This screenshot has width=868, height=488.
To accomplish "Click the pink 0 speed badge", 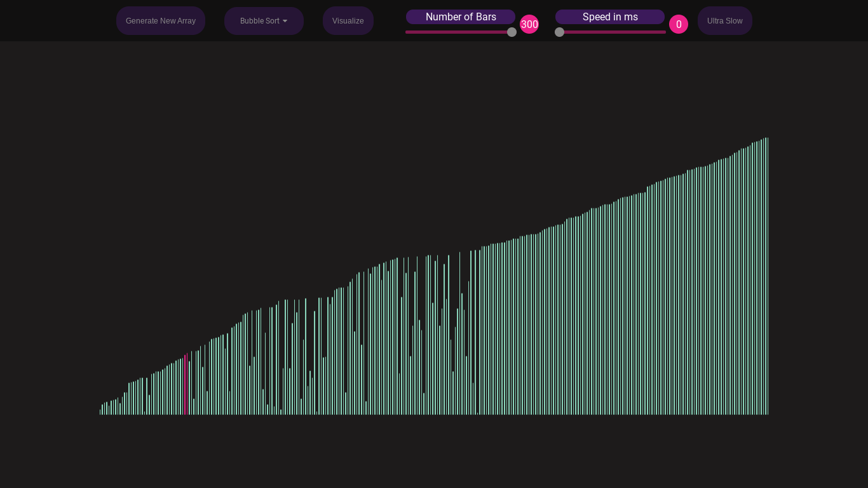I will (x=679, y=24).
